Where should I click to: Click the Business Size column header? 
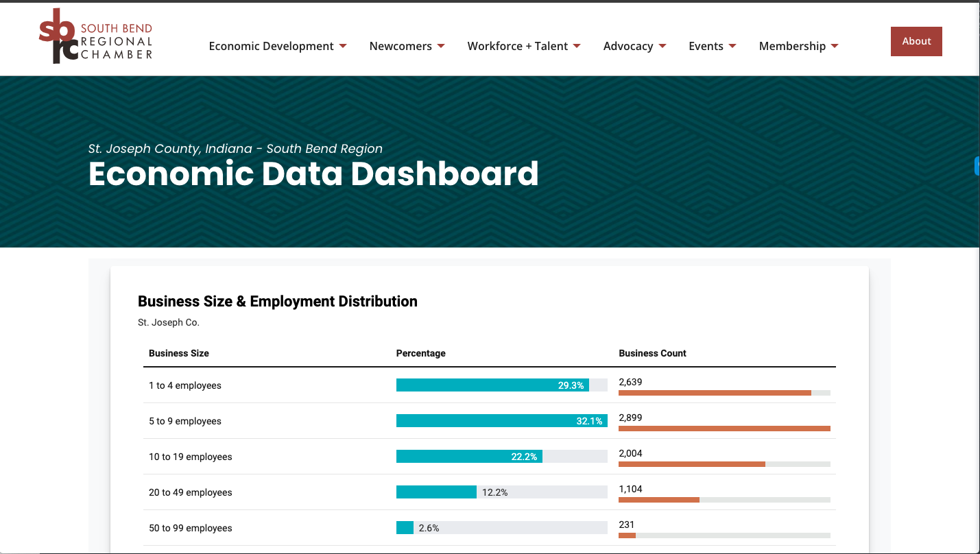pos(179,353)
